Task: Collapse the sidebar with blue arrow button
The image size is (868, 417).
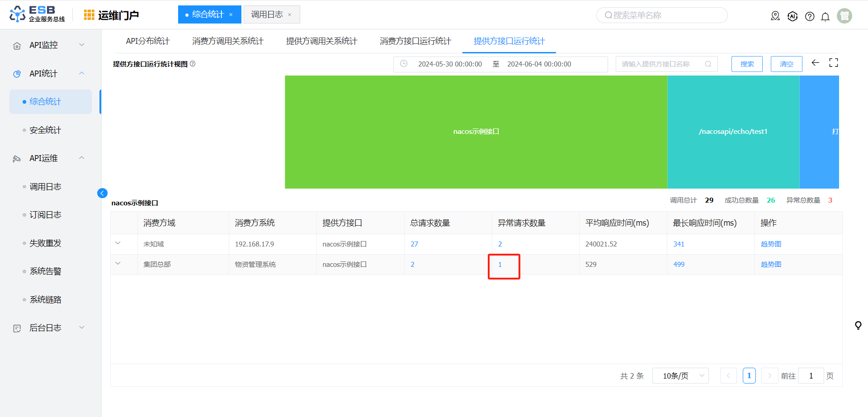Action: click(102, 193)
